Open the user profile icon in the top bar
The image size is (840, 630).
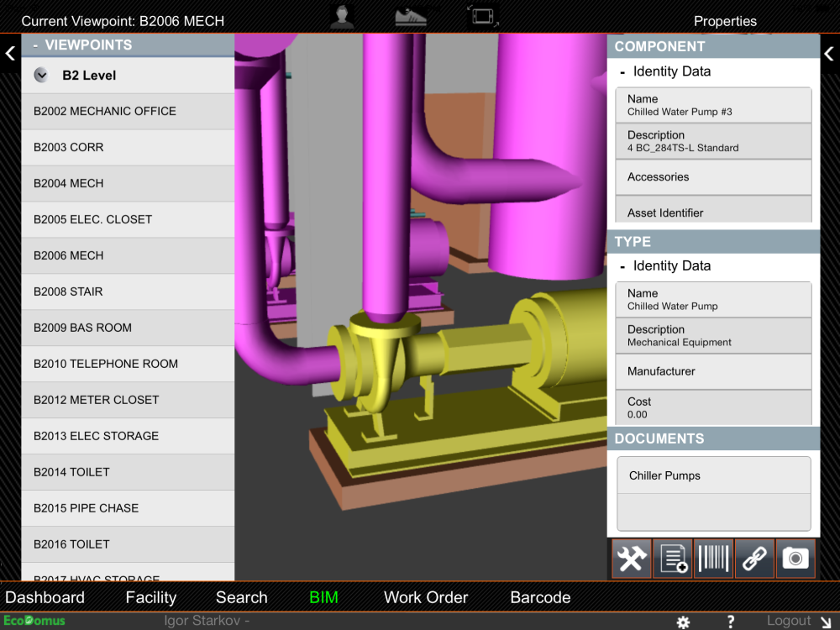(341, 16)
